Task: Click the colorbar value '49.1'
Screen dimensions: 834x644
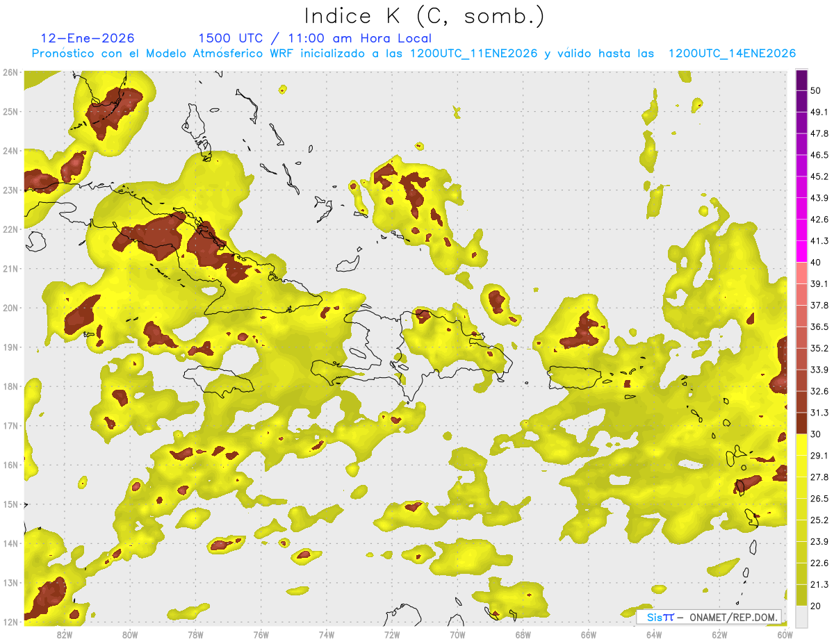Action: [819, 112]
